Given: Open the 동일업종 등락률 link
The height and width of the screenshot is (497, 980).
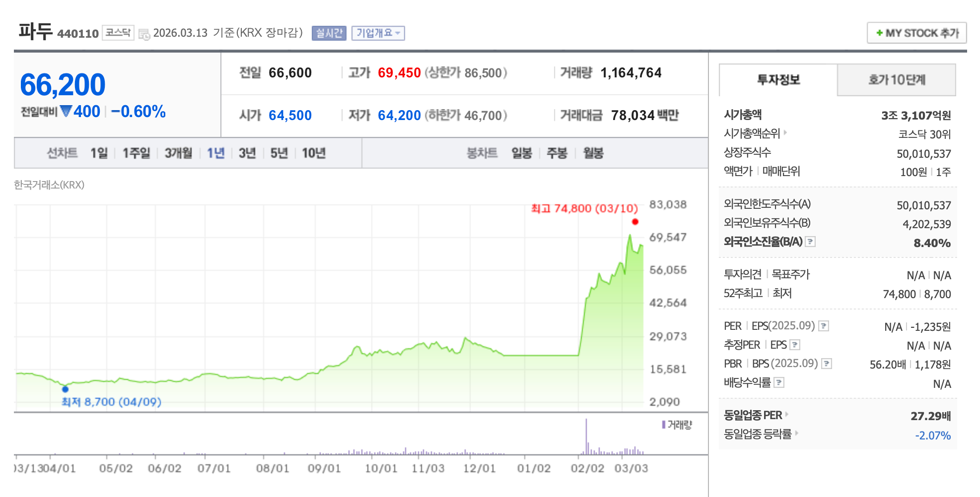Looking at the screenshot, I should click(x=758, y=434).
